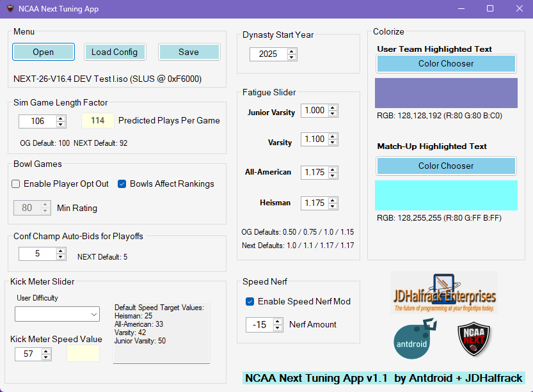Click the 'NEXT Default: 5' text

coord(102,257)
